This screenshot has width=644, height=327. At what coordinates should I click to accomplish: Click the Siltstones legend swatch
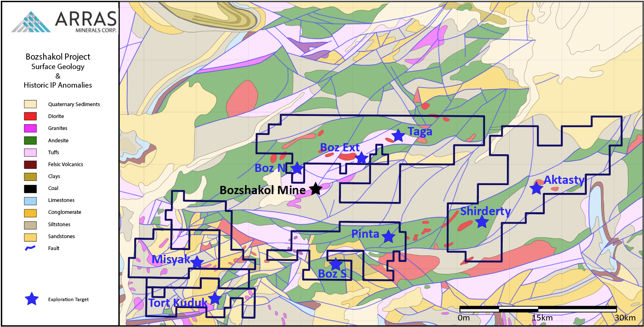point(30,225)
